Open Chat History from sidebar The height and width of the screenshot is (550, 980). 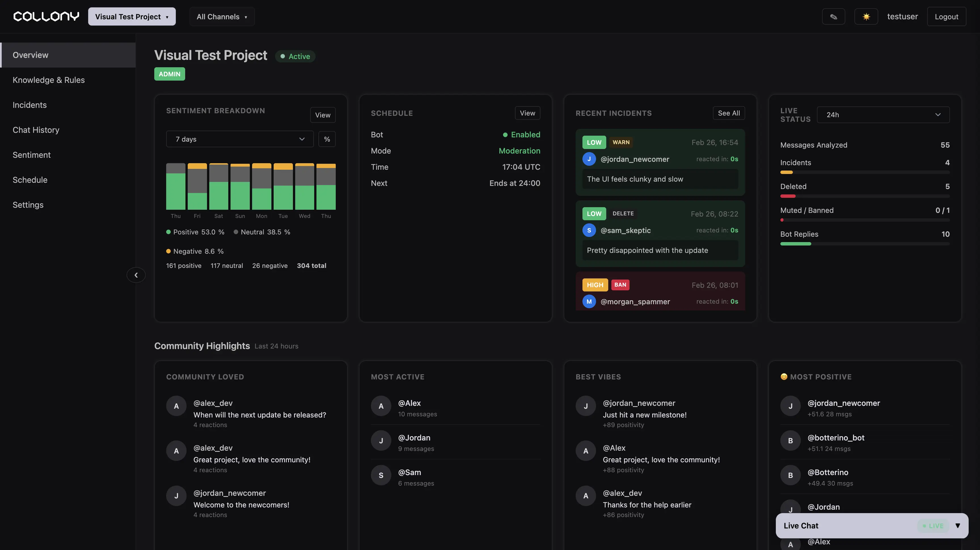pos(36,130)
